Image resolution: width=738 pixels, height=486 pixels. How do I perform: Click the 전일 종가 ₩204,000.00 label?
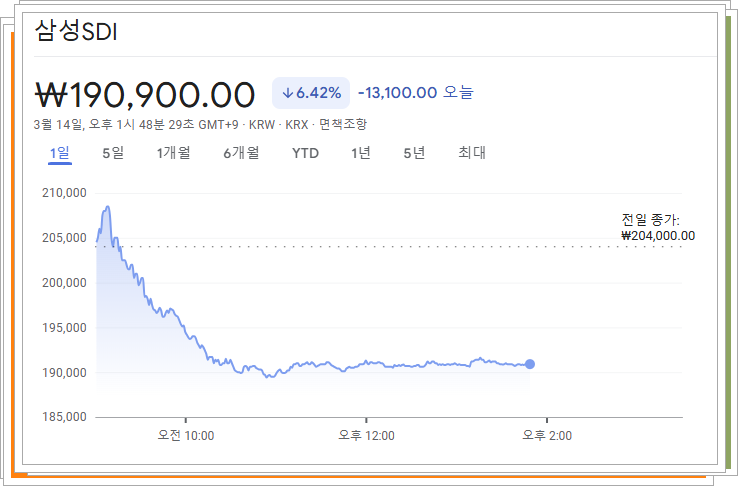click(x=658, y=228)
